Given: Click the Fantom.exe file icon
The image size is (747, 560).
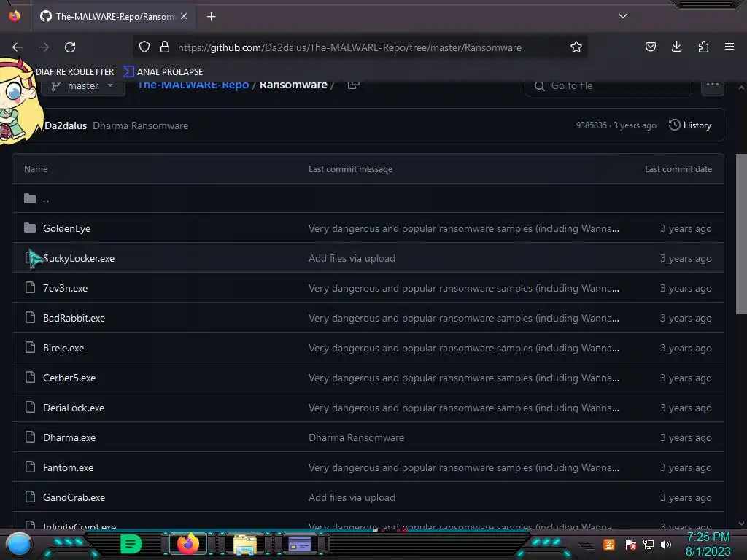Looking at the screenshot, I should [30, 467].
